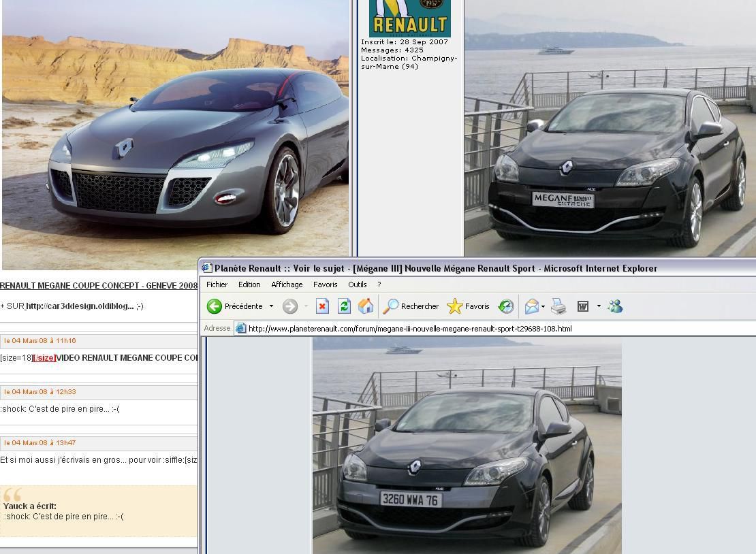Open the Affichage menu
The width and height of the screenshot is (756, 554).
tap(287, 284)
